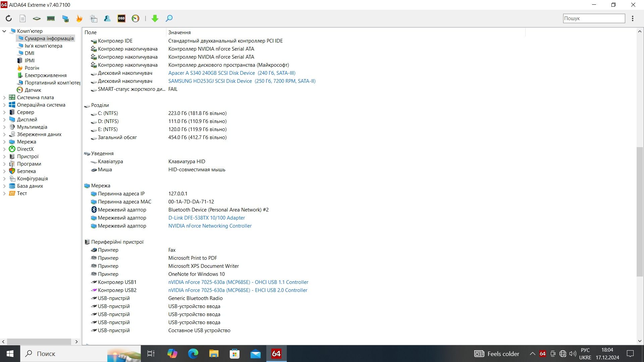Select Портативний комп'ютер tree item
Screen dimensions: 644x362
[52, 83]
